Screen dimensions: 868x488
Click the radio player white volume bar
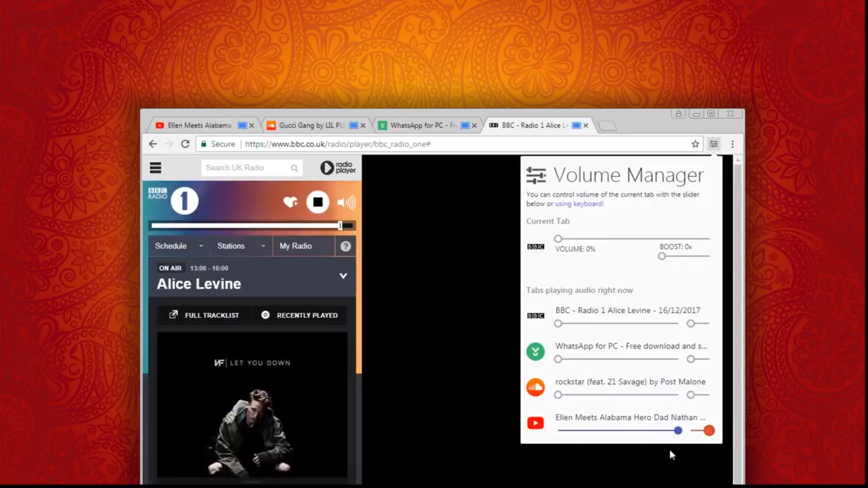[x=252, y=225]
